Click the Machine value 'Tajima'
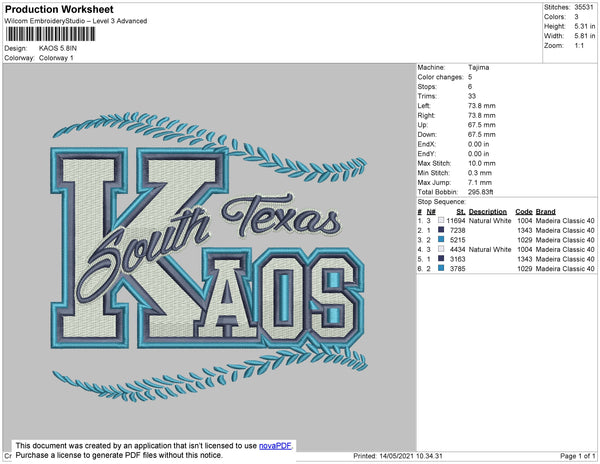The height and width of the screenshot is (464, 600). pyautogui.click(x=478, y=67)
